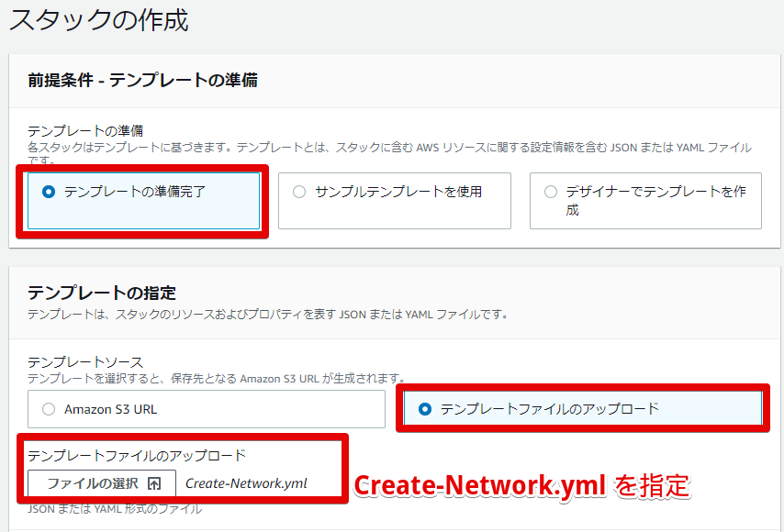This screenshot has height=532, width=784.
Task: Enable the テンプレートファイルのアップロード radio button
Action: [425, 408]
